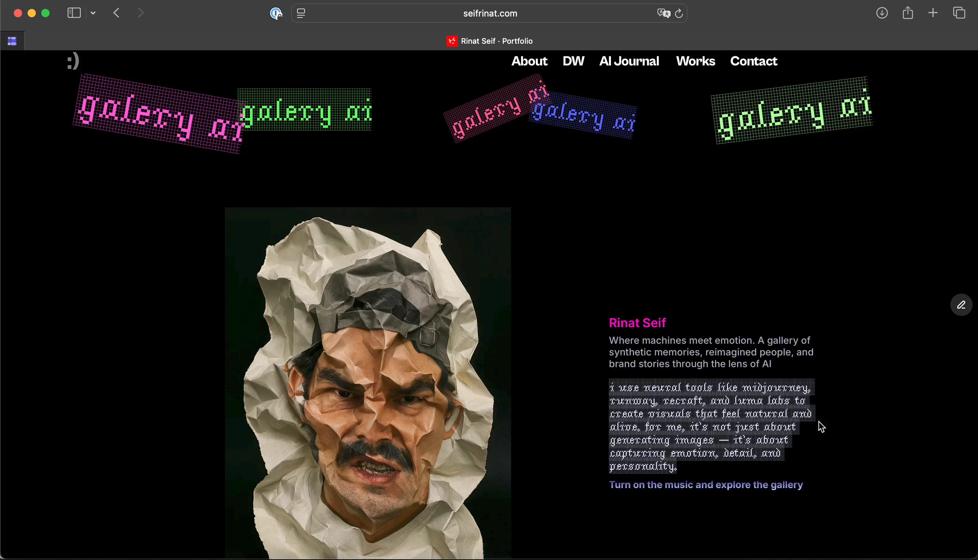Open the Contact page
Screen dimensions: 978x560
pos(754,62)
